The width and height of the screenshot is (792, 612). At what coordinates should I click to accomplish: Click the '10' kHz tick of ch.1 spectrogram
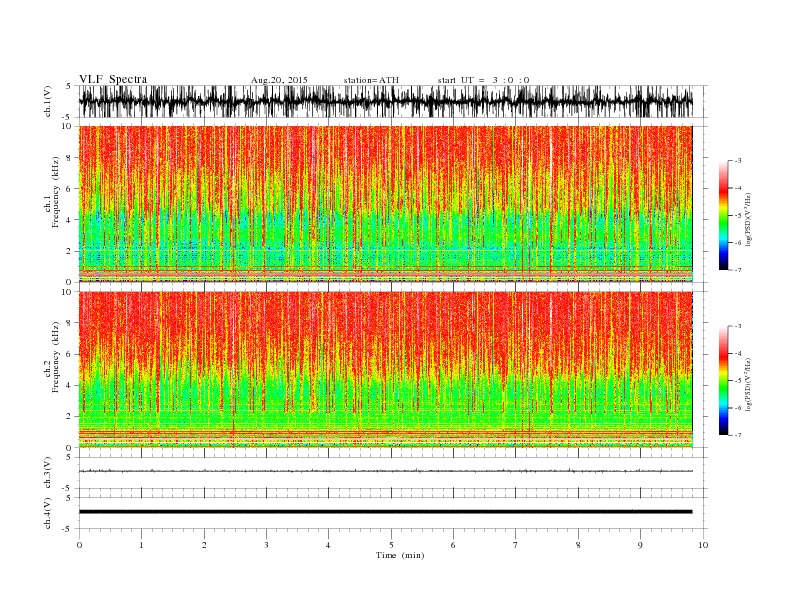point(68,126)
